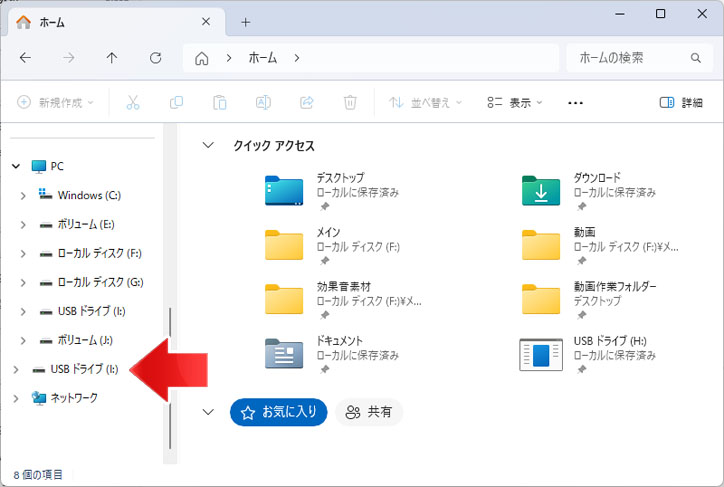Click the Refresh arrow icon
This screenshot has height=487, width=724.
(x=155, y=58)
